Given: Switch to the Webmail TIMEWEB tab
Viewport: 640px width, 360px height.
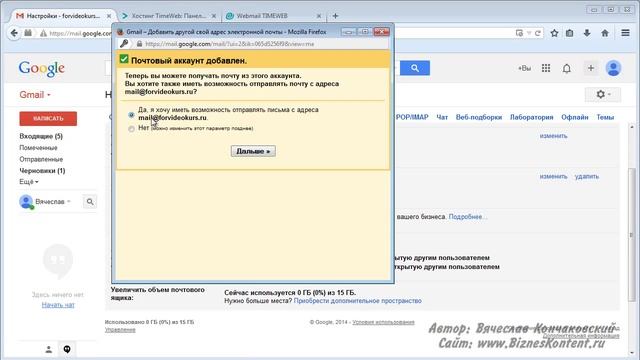Looking at the screenshot, I should click(273, 16).
